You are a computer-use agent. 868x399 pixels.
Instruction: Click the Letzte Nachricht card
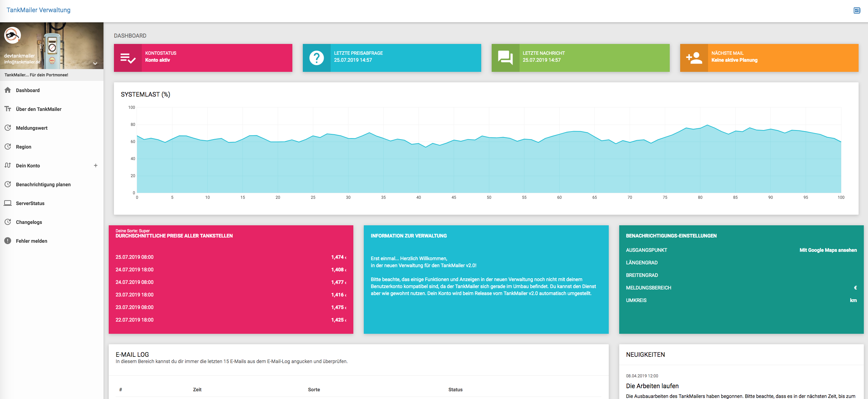581,58
